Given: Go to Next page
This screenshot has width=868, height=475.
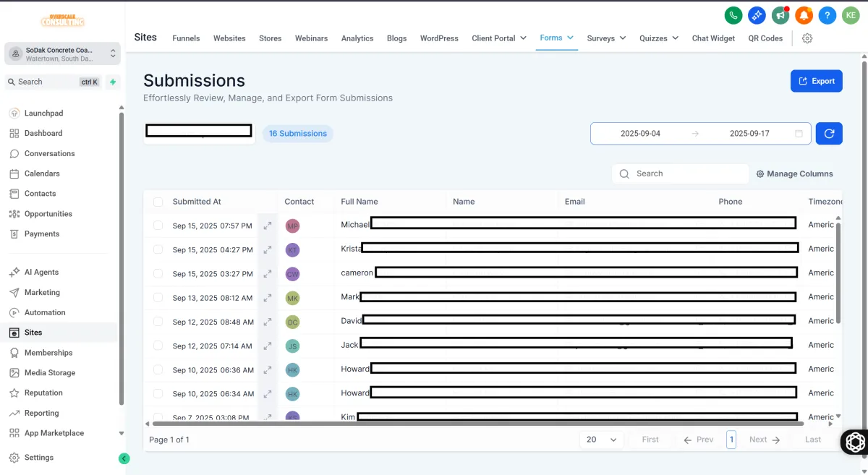Looking at the screenshot, I should [x=765, y=440].
